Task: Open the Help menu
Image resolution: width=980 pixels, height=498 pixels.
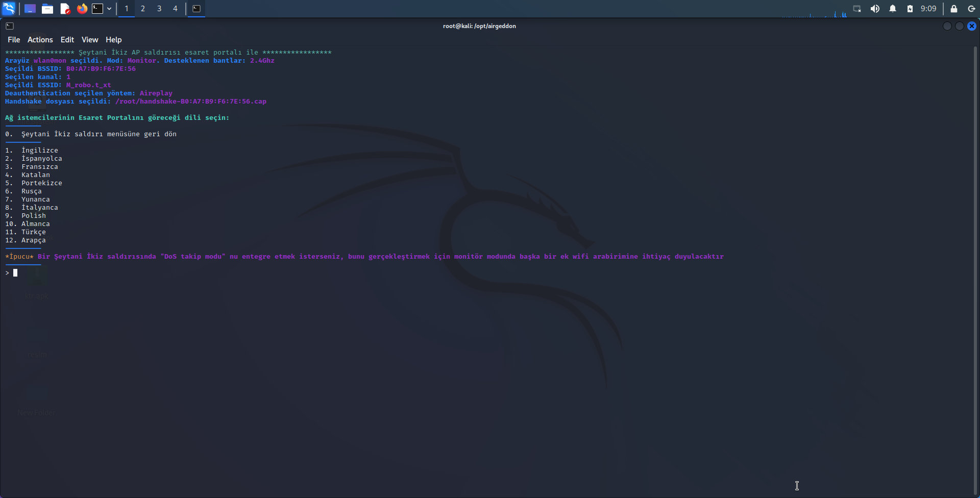Action: point(114,40)
